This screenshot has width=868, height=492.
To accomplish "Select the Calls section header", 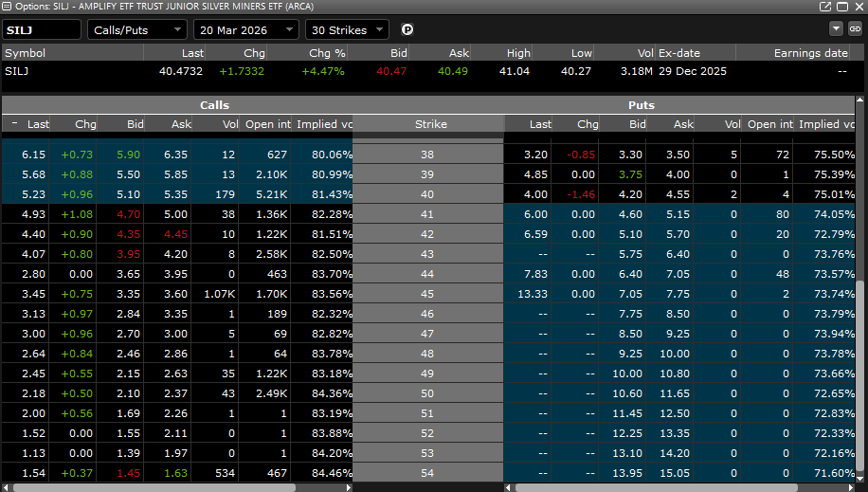I will (x=214, y=105).
